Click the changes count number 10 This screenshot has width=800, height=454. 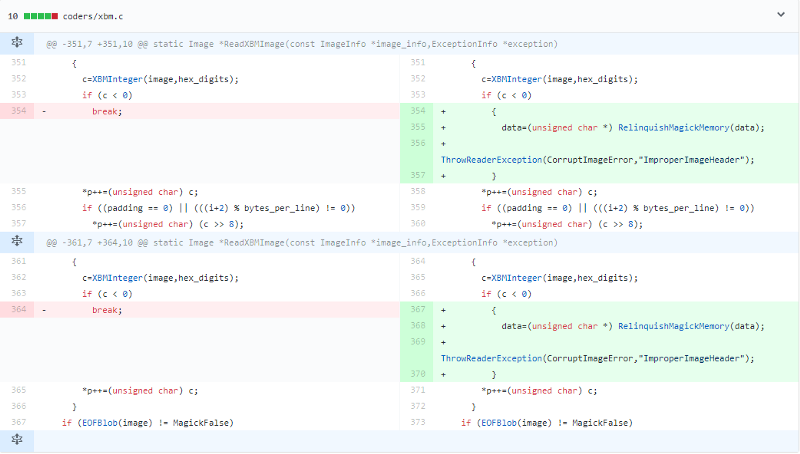tap(14, 15)
